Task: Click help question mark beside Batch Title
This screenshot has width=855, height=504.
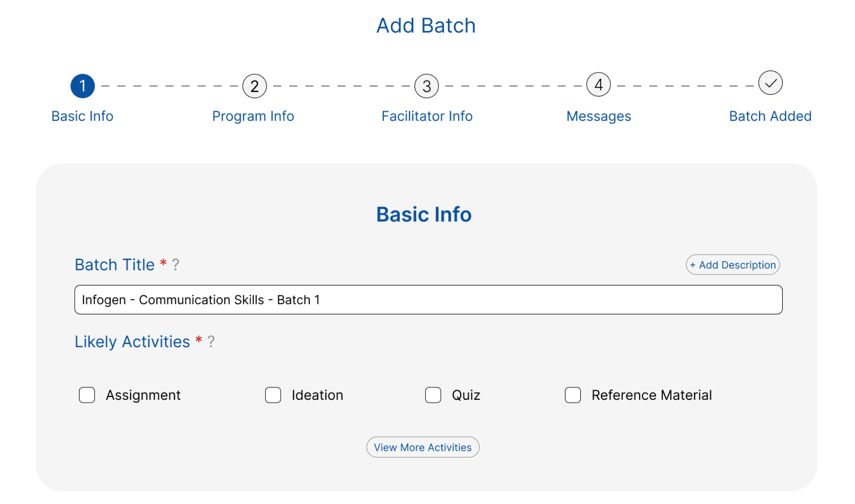Action: point(175,265)
